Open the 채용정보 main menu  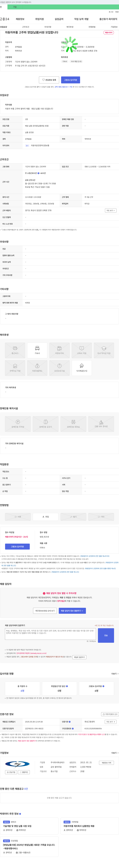click(20, 19)
